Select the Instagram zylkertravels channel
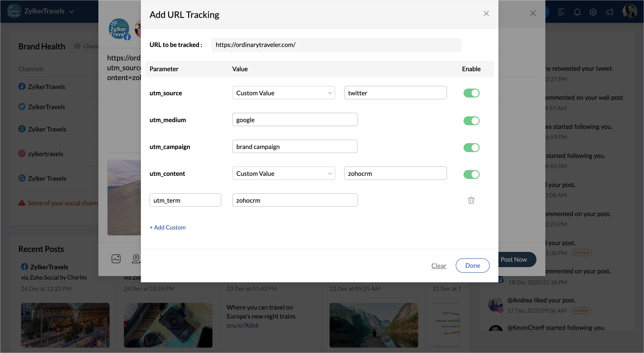 tap(45, 154)
